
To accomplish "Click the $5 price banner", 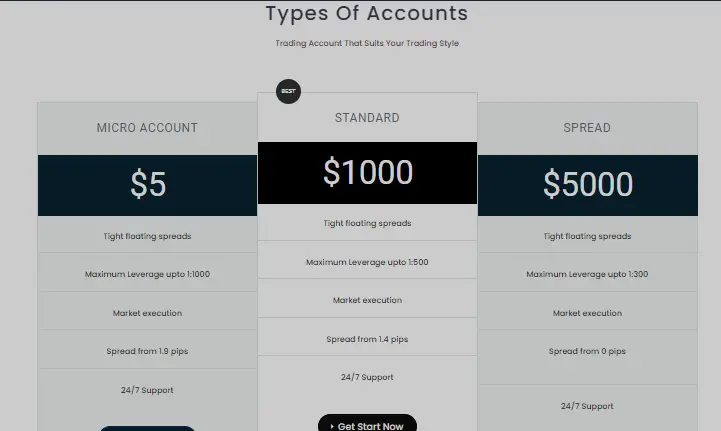I will [x=147, y=185].
